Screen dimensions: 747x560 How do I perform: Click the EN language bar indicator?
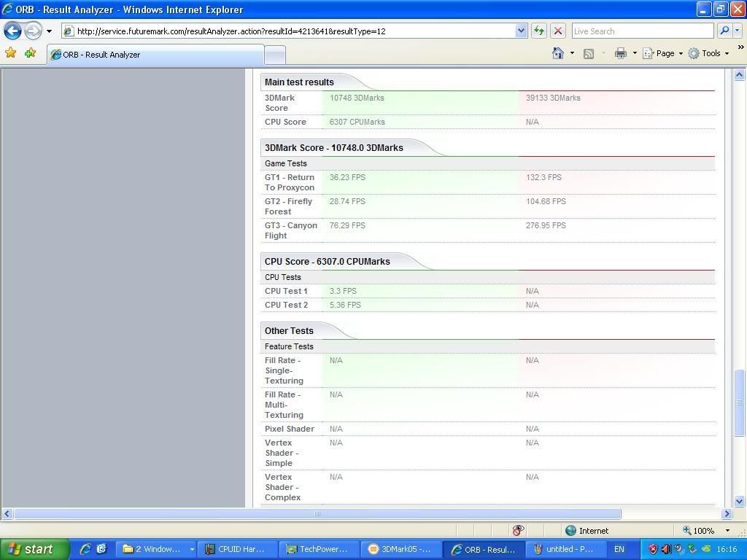pos(619,549)
